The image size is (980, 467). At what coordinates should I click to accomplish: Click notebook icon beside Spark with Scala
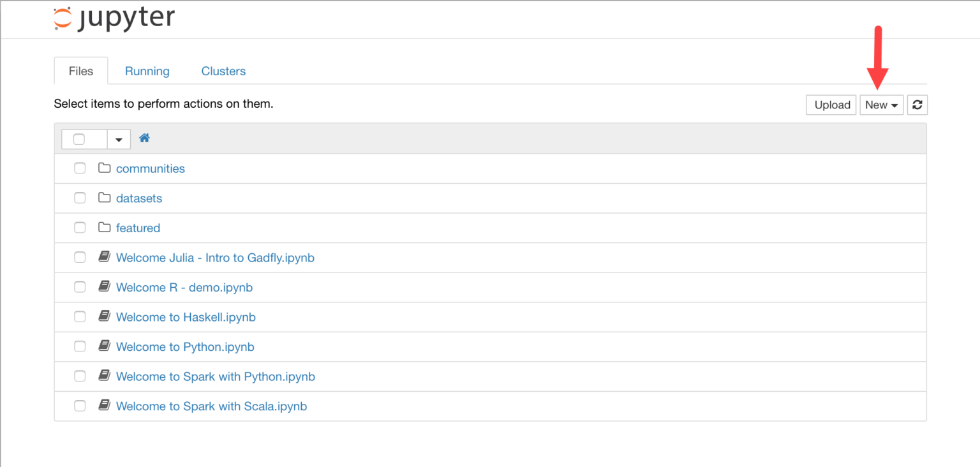[x=105, y=406]
